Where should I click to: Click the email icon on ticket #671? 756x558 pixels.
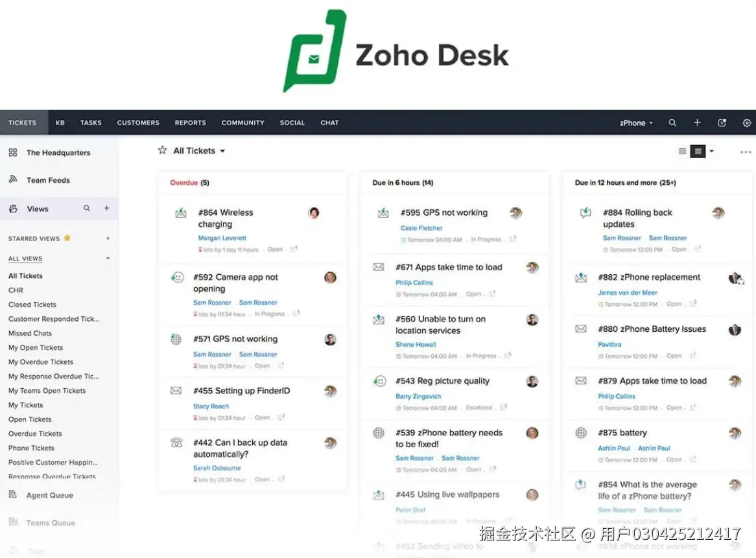point(379,267)
